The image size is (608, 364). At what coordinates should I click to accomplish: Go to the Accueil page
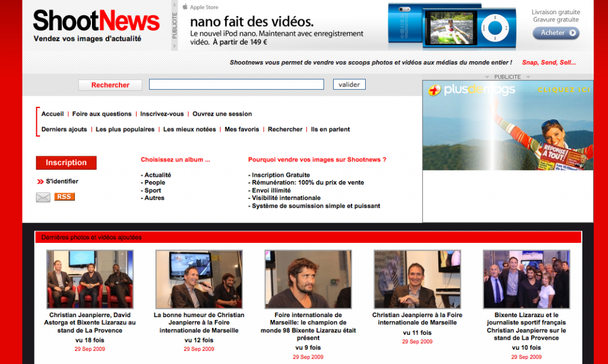click(52, 114)
